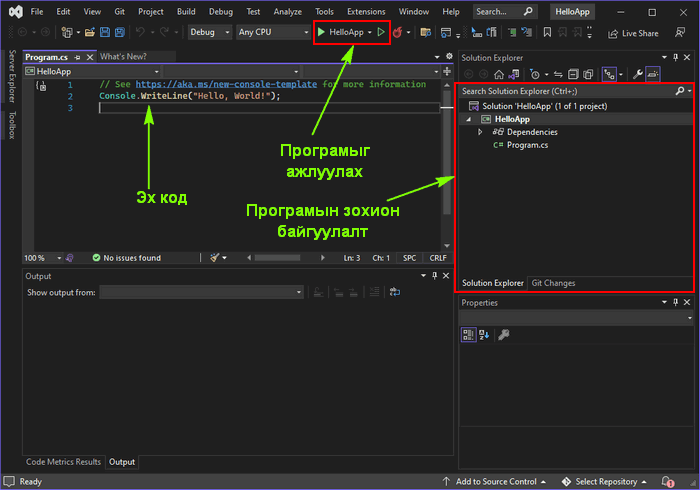Open the editor settings gear icon
Image resolution: width=700 pixels, height=490 pixels.
click(x=449, y=56)
